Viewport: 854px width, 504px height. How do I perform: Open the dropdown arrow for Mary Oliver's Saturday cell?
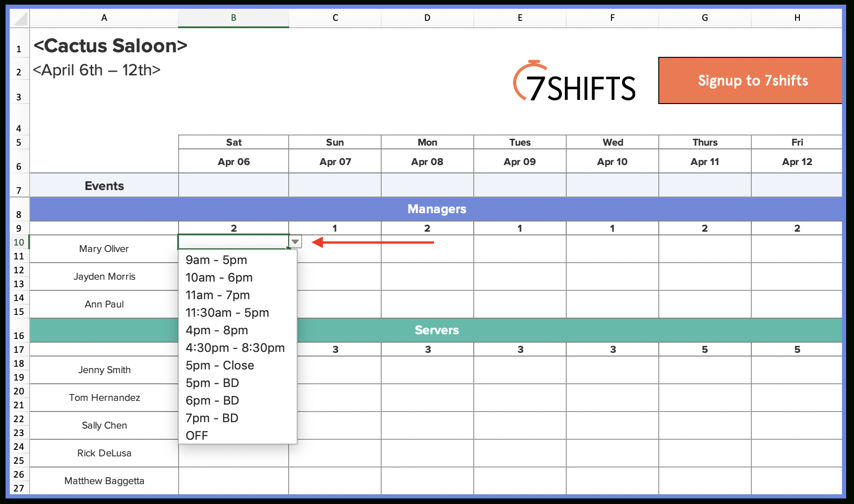(x=295, y=242)
